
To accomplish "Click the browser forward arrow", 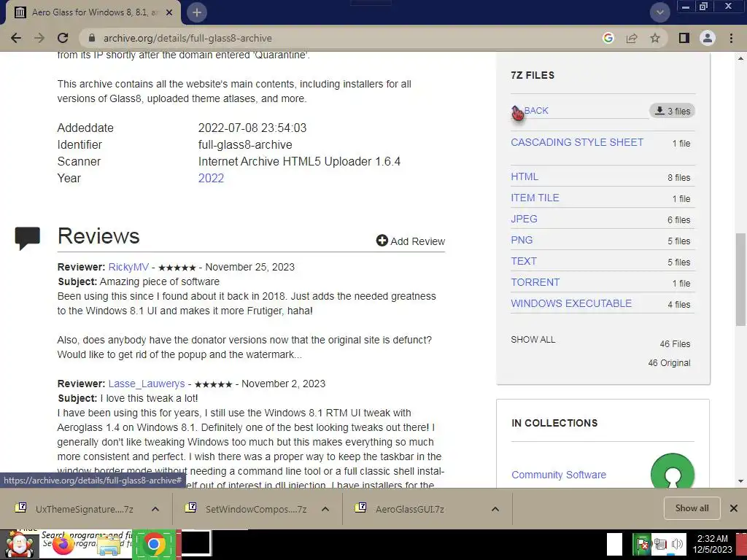I will (x=39, y=38).
